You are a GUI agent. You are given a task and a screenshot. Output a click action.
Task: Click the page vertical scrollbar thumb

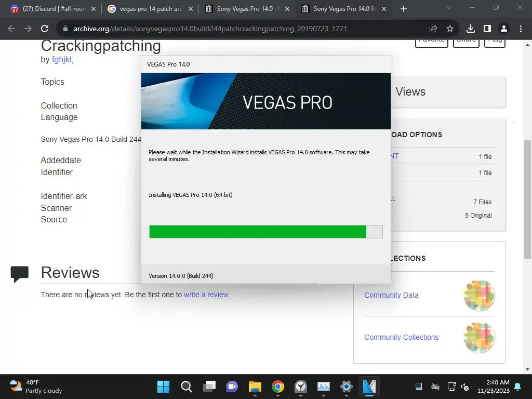coord(527,200)
